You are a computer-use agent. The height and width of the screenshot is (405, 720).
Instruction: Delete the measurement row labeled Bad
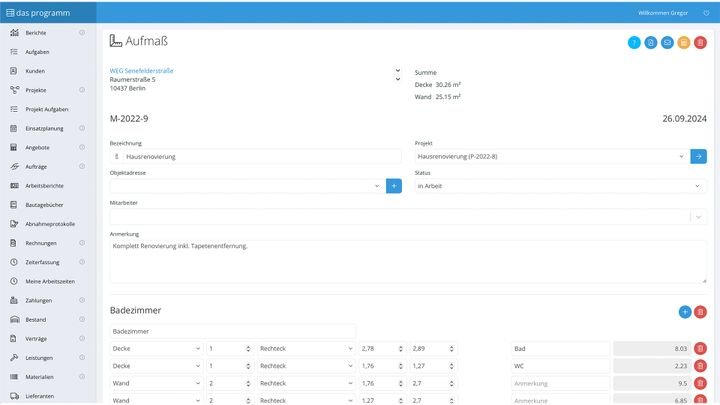pyautogui.click(x=700, y=348)
